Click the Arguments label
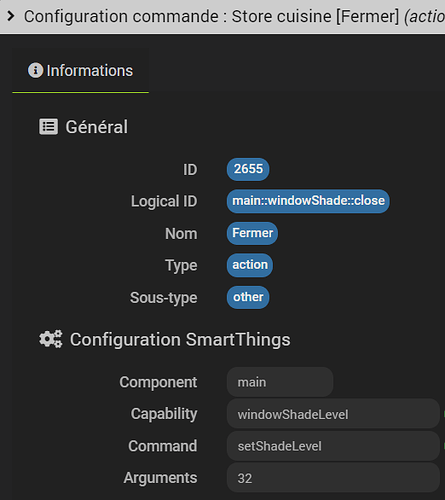 coord(160,478)
